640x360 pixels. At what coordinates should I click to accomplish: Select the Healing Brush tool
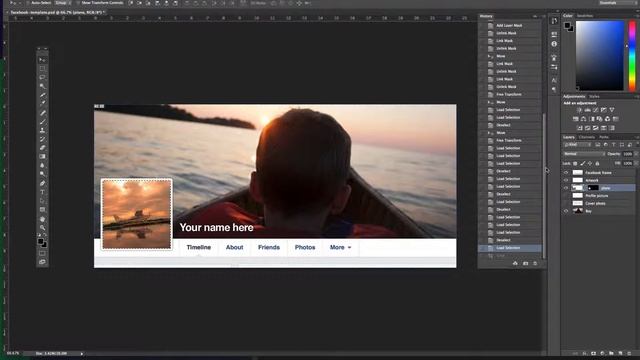click(x=42, y=113)
